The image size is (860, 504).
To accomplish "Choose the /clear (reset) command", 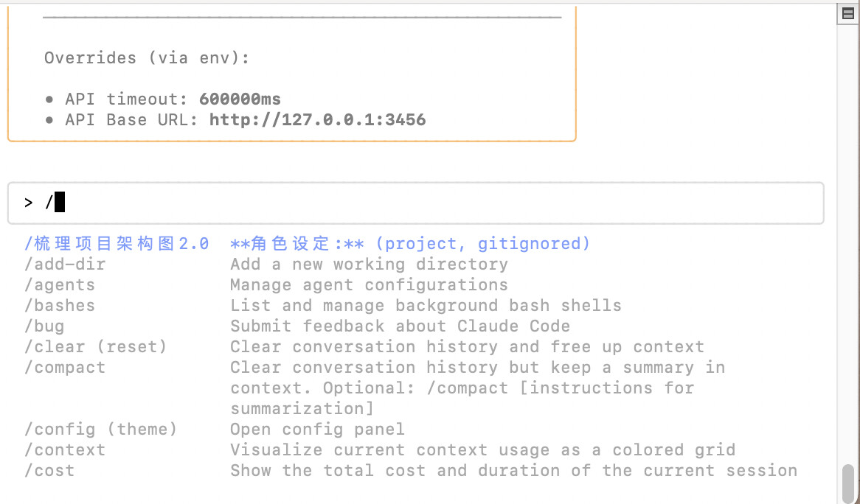I will tap(95, 347).
